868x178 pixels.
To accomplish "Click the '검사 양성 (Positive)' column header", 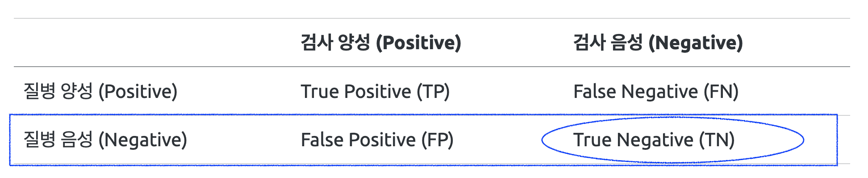I will click(381, 43).
